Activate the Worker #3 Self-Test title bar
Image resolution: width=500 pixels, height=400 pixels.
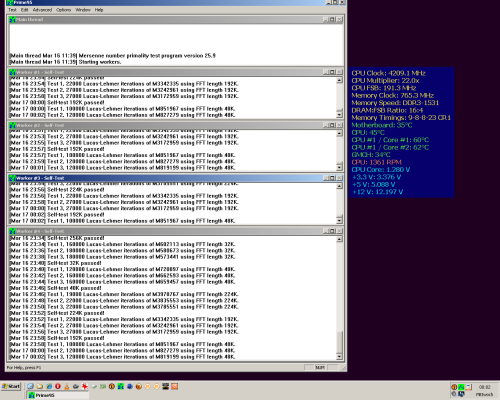[166, 178]
